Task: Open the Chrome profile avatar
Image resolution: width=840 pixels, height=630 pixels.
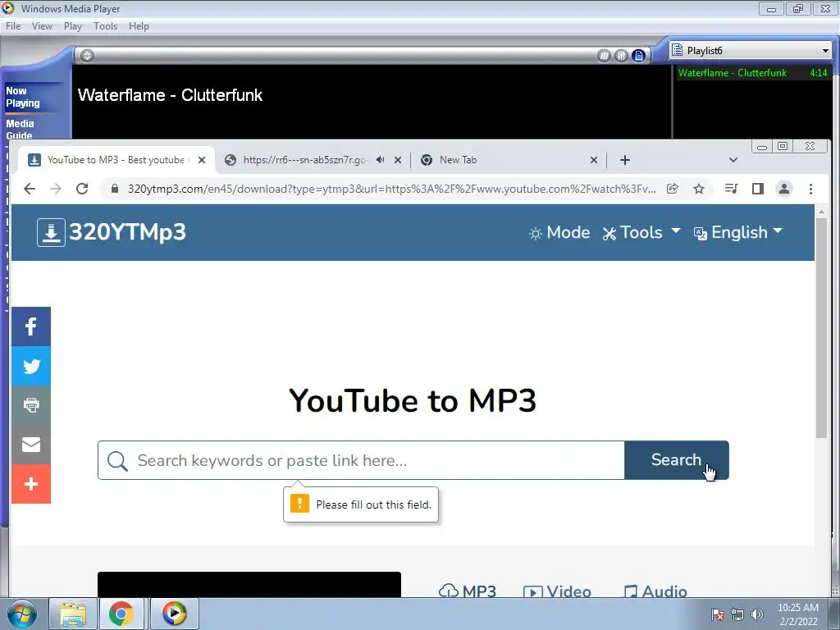Action: 784,189
